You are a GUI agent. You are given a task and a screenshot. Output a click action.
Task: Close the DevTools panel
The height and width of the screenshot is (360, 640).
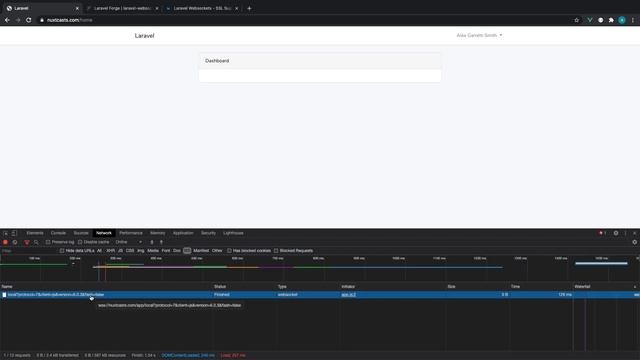click(635, 233)
